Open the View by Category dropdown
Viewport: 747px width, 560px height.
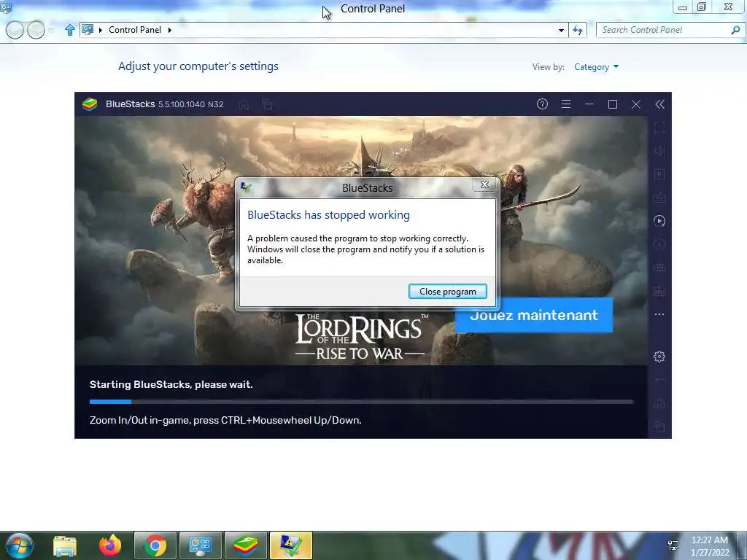(x=596, y=66)
